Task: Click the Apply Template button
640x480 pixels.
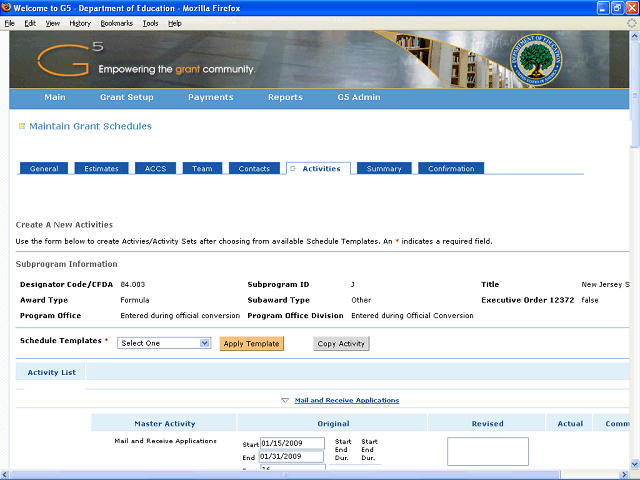Action: 251,344
